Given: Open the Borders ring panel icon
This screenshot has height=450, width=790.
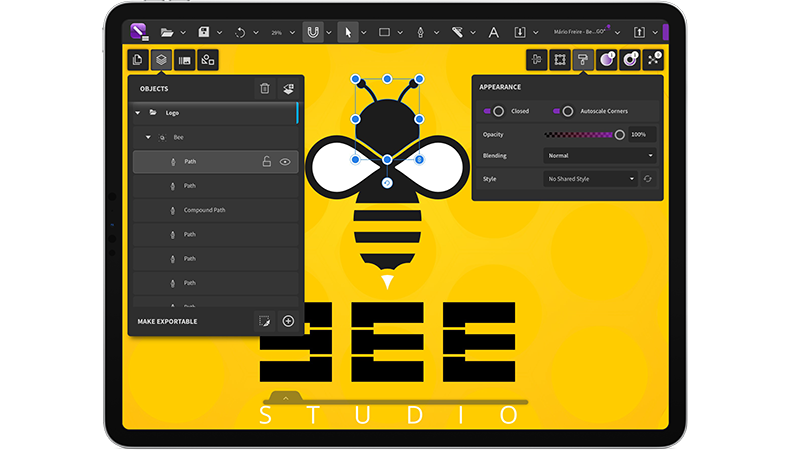Looking at the screenshot, I should [x=630, y=60].
